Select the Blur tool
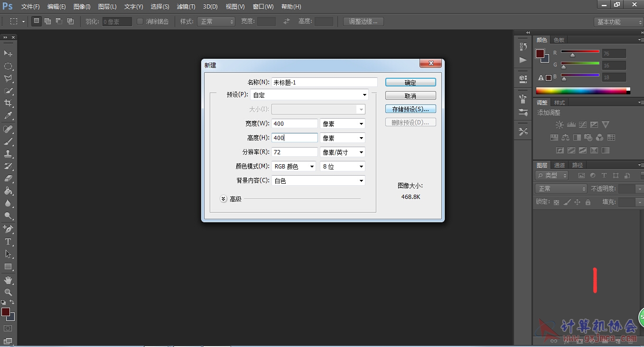Viewport: 644px width, 347px height. point(8,203)
